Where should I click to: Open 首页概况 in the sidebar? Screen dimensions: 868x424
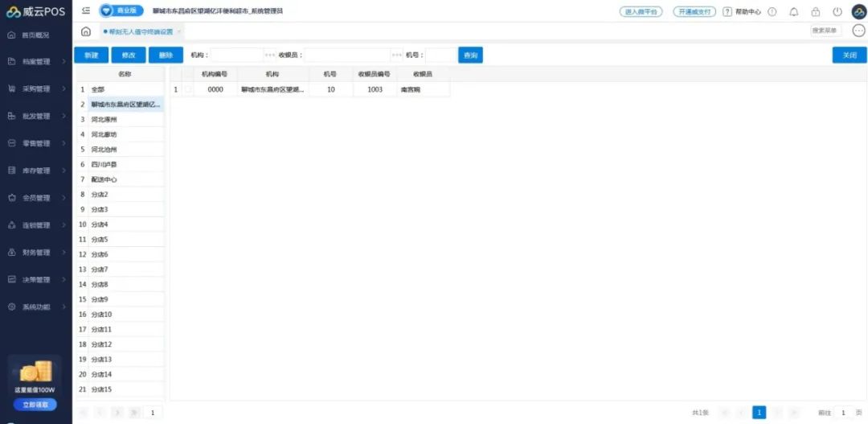point(35,35)
